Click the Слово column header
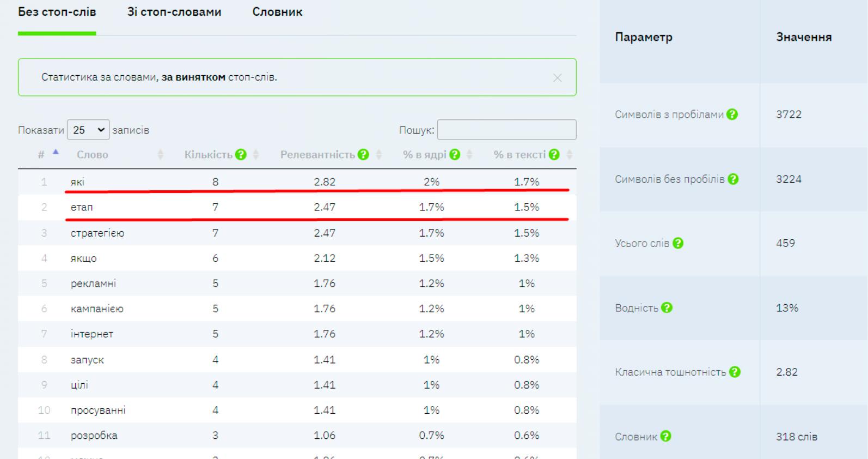The width and height of the screenshot is (868, 459). (93, 155)
